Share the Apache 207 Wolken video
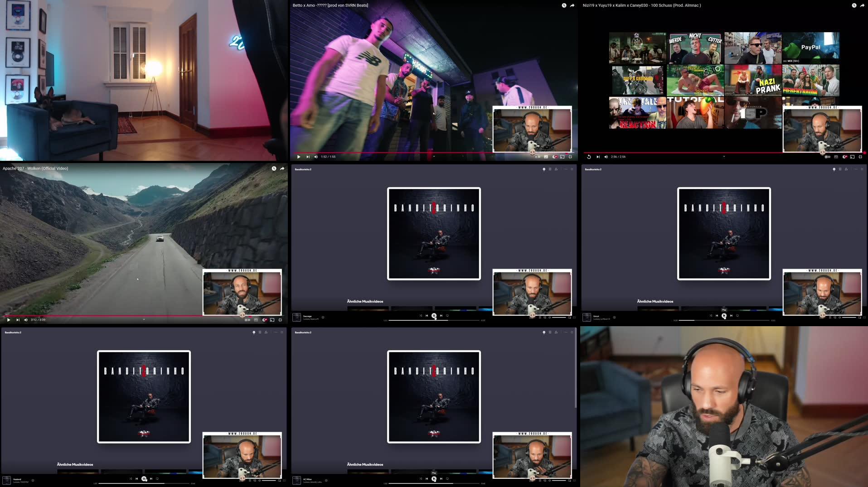Screen dimensions: 868x487 pos(282,169)
